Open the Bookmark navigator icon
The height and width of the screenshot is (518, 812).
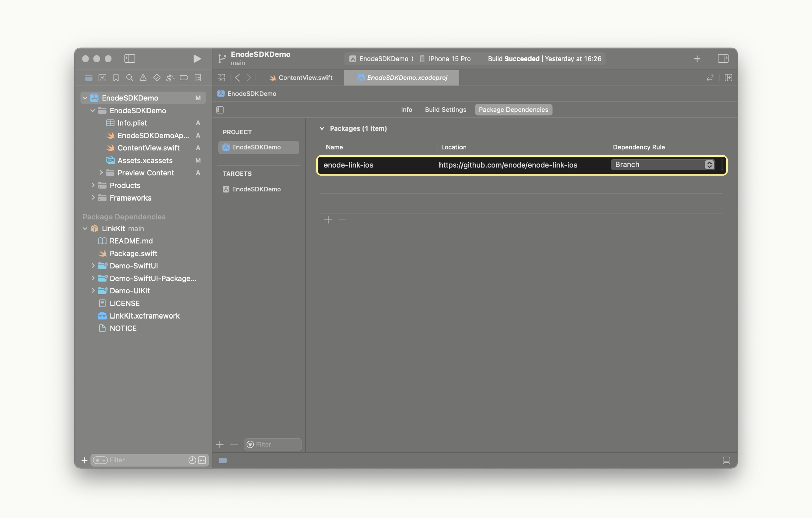(x=116, y=78)
